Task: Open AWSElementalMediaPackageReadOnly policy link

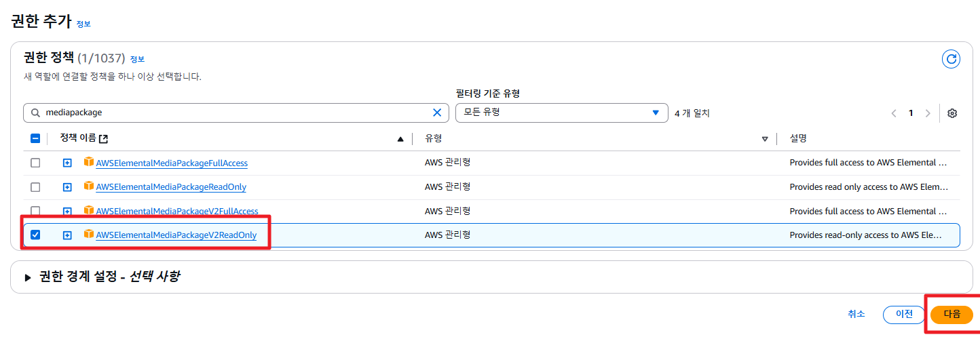Action: (x=171, y=187)
